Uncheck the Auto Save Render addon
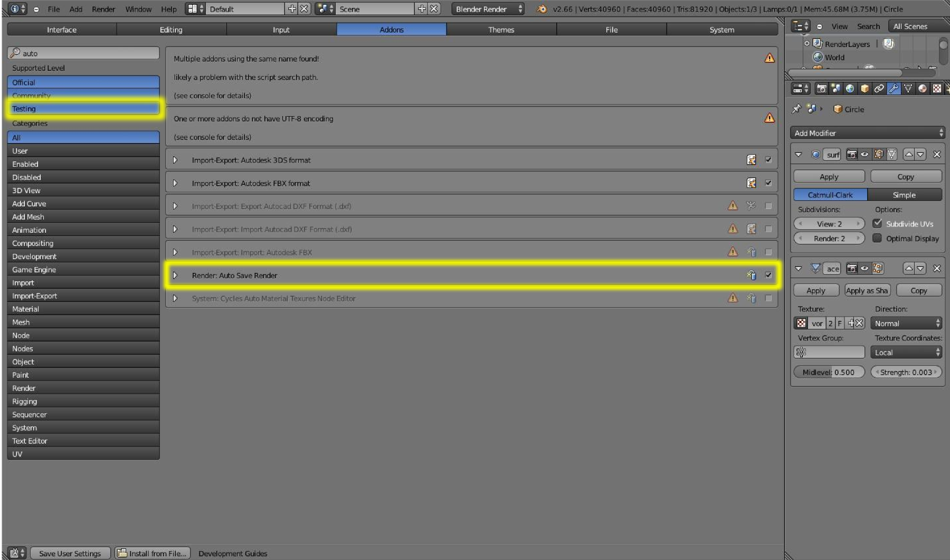Image resolution: width=950 pixels, height=560 pixels. pos(768,275)
